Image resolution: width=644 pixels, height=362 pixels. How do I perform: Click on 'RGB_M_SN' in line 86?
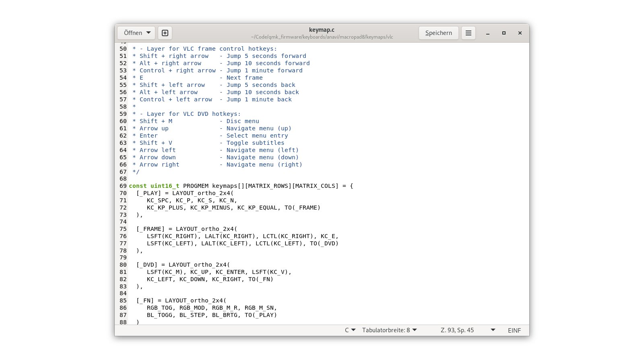click(259, 308)
